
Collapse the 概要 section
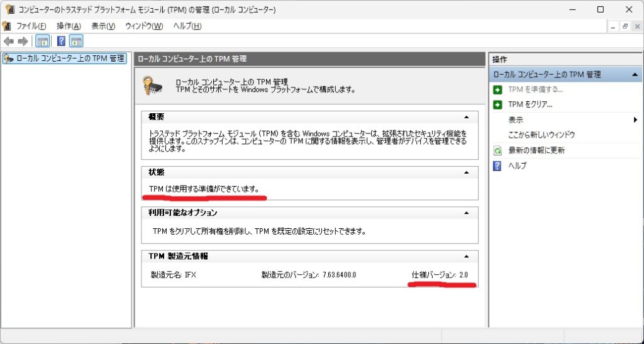(x=466, y=117)
